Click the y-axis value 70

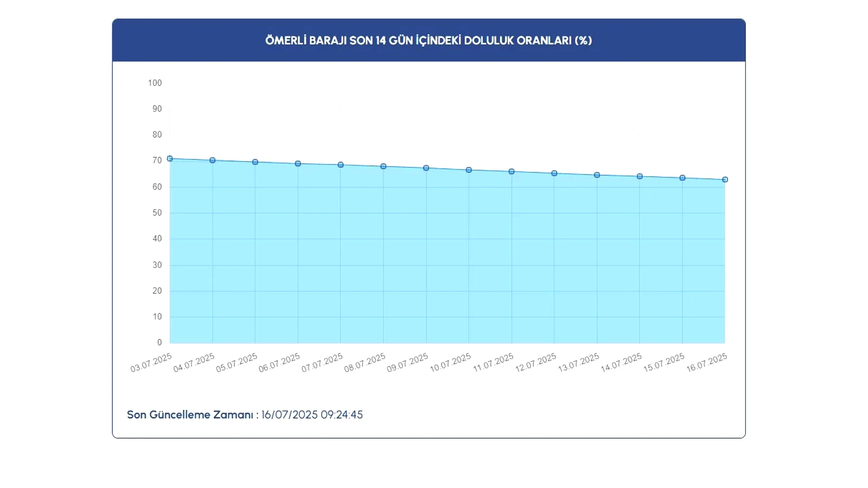(157, 160)
